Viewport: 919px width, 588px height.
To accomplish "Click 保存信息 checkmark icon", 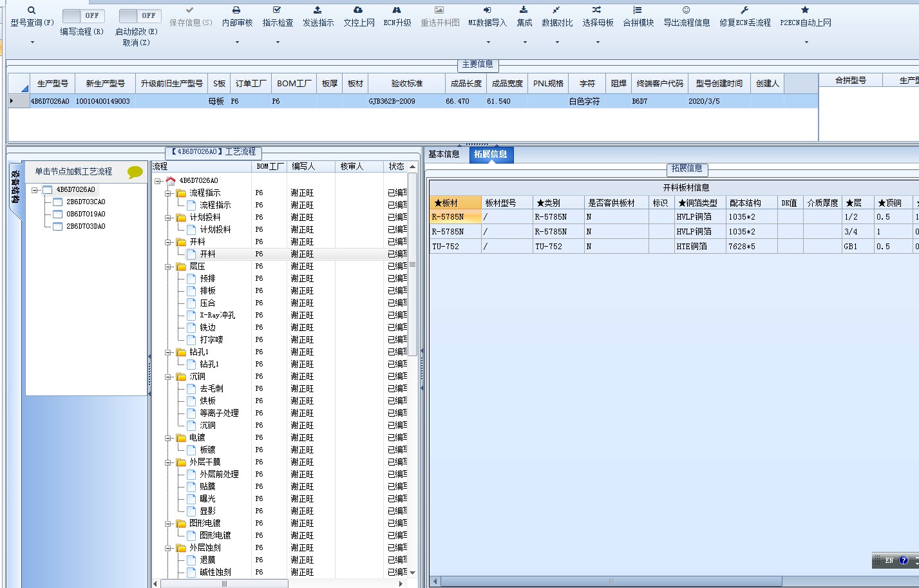I will pos(189,10).
